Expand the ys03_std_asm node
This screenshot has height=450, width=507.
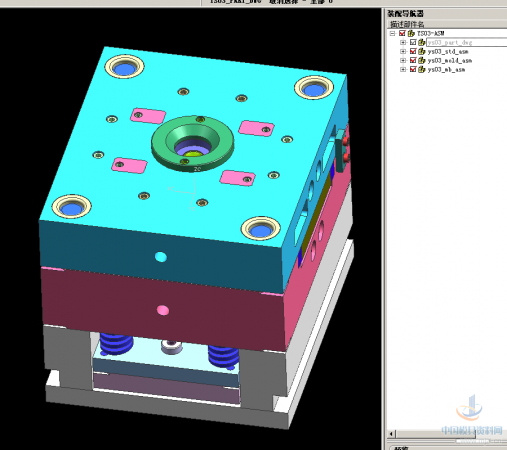pyautogui.click(x=403, y=51)
